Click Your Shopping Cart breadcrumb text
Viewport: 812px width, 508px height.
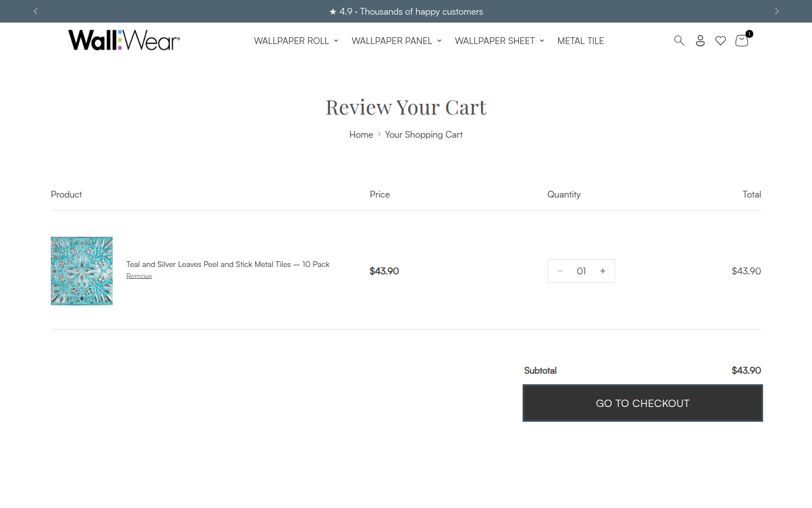point(423,134)
